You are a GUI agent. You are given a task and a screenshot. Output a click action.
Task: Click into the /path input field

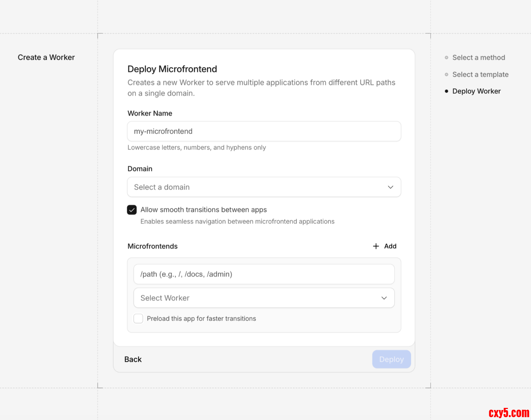pyautogui.click(x=264, y=274)
